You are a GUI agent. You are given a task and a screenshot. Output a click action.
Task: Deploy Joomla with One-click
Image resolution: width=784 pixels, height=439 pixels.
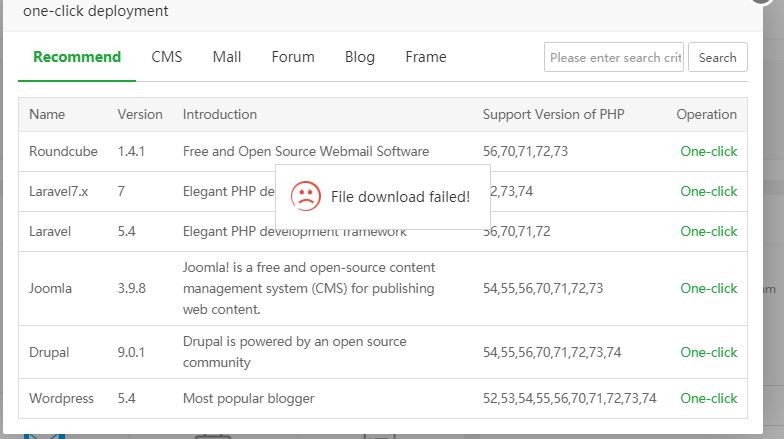point(708,288)
